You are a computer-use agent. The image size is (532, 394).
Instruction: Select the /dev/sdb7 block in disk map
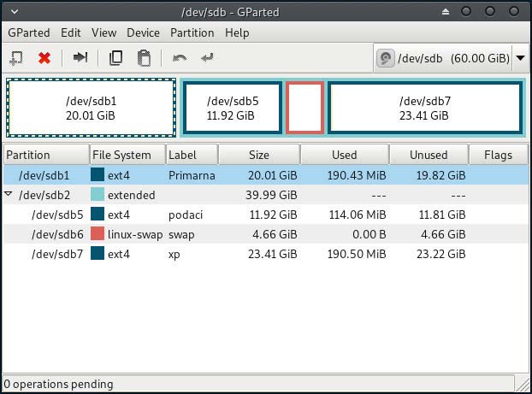pyautogui.click(x=425, y=108)
